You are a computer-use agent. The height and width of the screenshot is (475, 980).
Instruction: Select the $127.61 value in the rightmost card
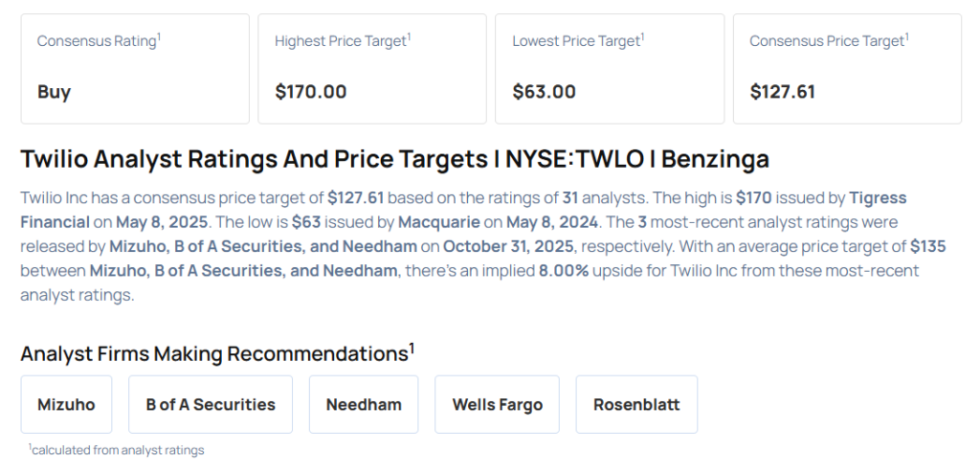tap(782, 92)
